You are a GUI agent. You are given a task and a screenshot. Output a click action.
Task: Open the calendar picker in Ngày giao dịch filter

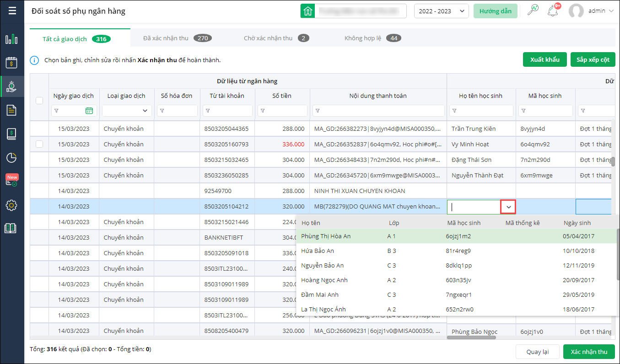(x=89, y=111)
